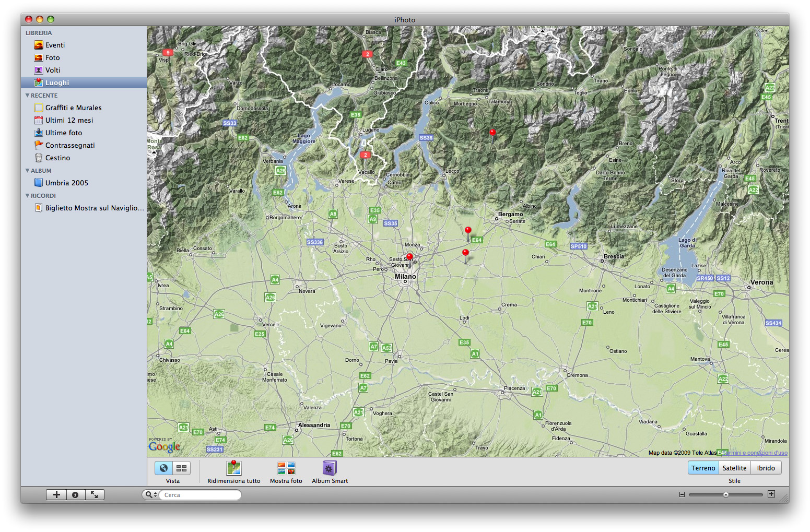
Task: Click the Novara label on map
Action: coord(307,291)
